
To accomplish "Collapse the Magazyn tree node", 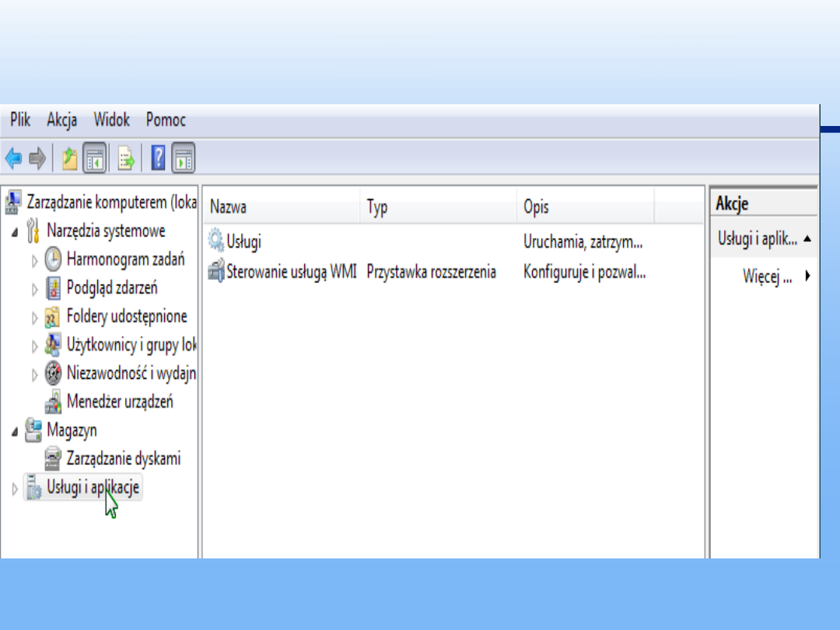I will click(x=15, y=431).
